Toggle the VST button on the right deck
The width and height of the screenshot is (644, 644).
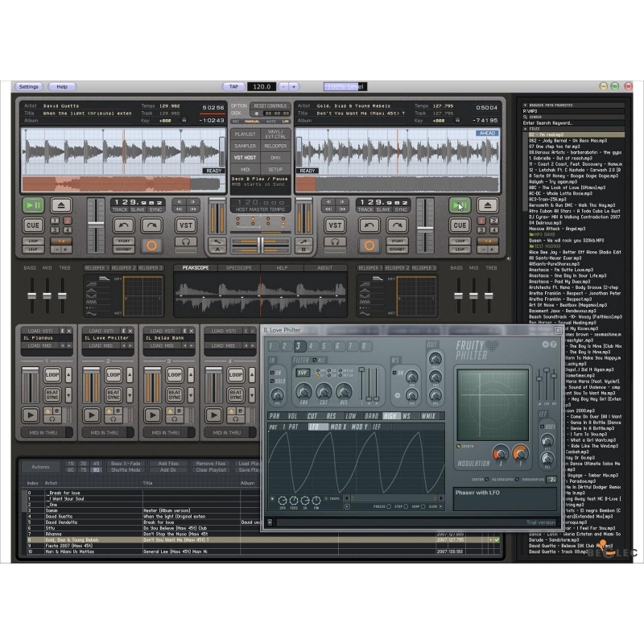pos(335,225)
